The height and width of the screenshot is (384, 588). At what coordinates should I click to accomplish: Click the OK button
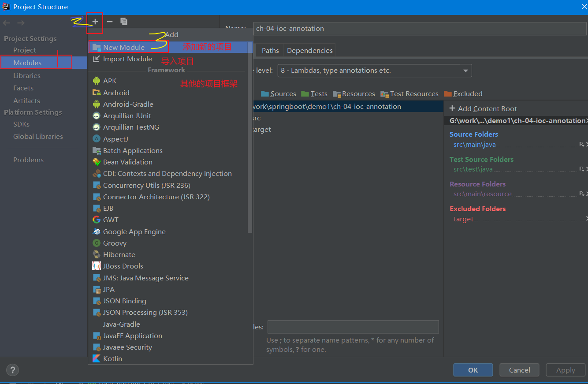click(x=473, y=370)
